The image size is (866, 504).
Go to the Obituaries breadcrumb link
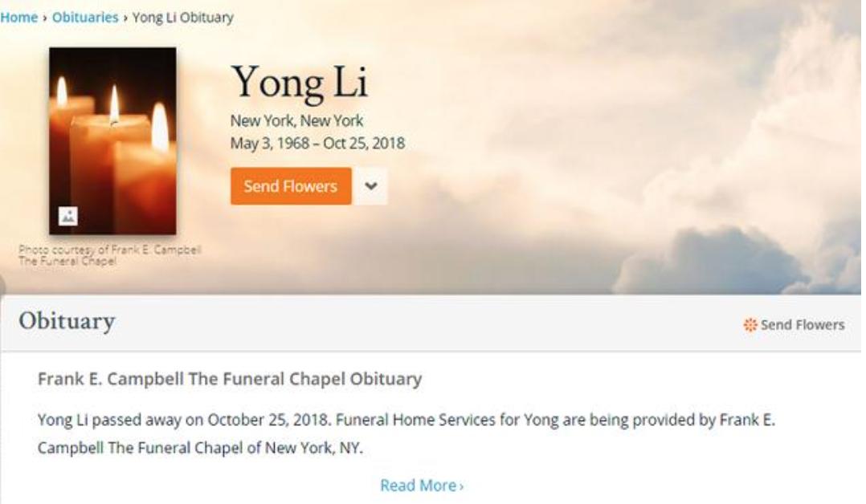(x=85, y=18)
